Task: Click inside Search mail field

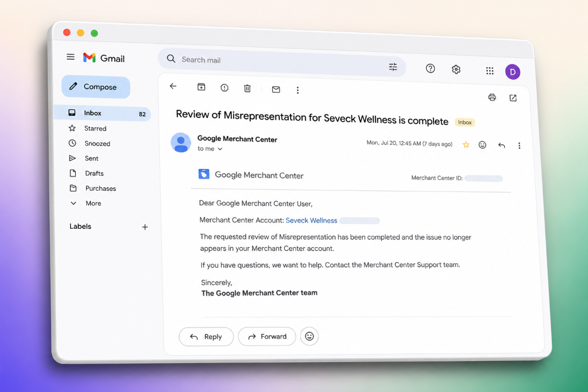Action: tap(281, 62)
